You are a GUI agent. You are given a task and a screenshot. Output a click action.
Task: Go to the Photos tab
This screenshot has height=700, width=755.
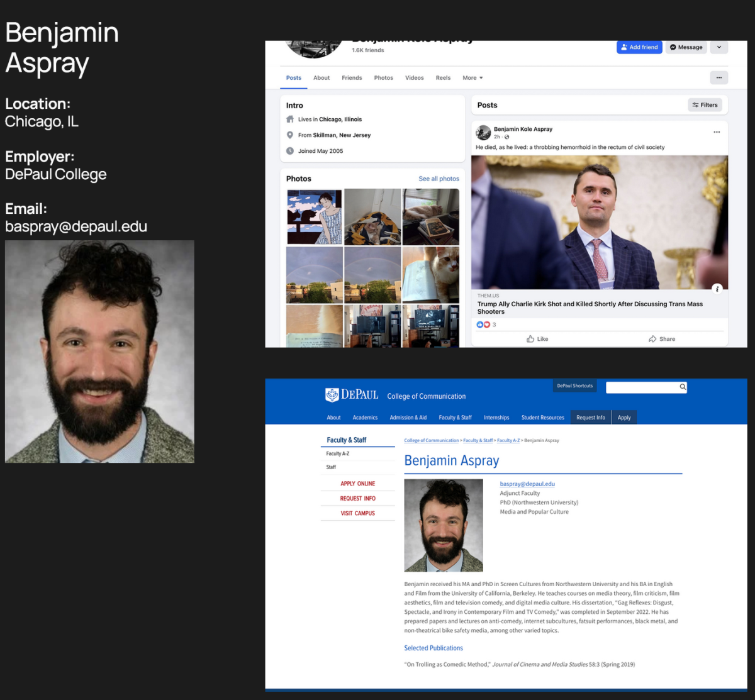pyautogui.click(x=384, y=78)
